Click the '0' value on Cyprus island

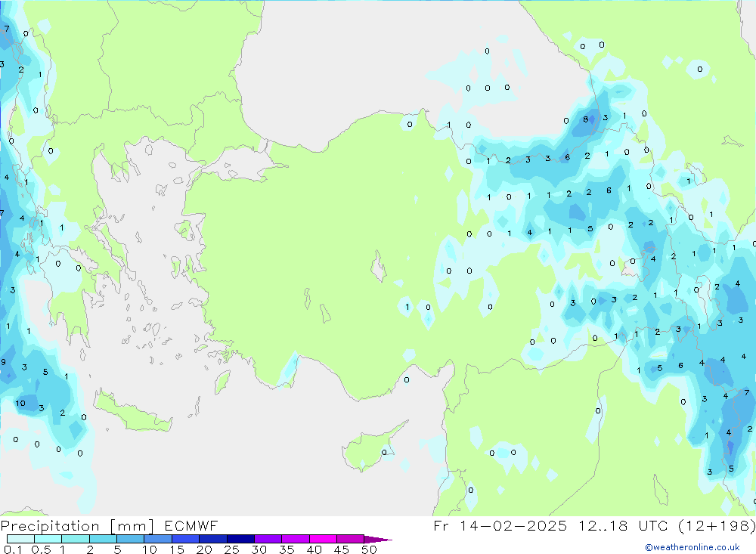point(384,452)
